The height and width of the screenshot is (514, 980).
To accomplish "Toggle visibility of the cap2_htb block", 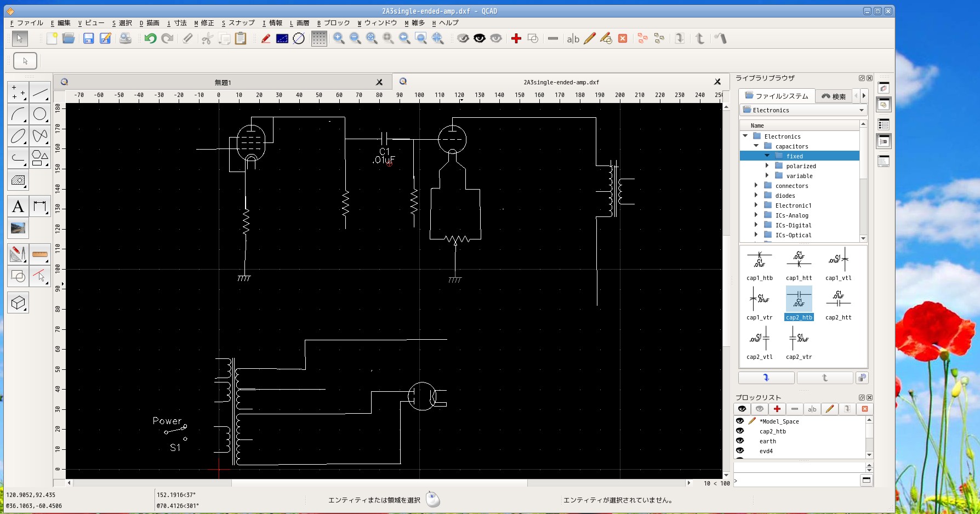I will coord(740,431).
